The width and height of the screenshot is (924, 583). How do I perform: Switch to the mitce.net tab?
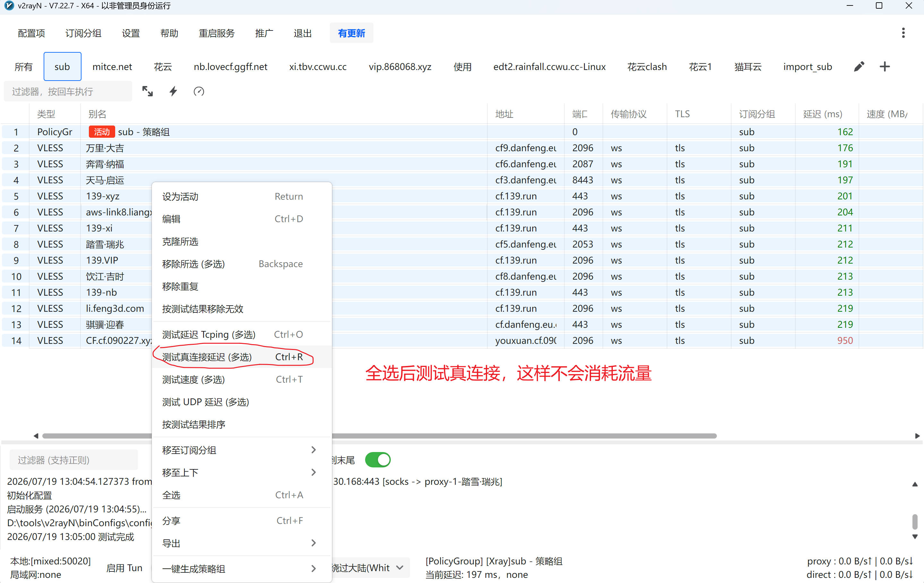click(112, 67)
